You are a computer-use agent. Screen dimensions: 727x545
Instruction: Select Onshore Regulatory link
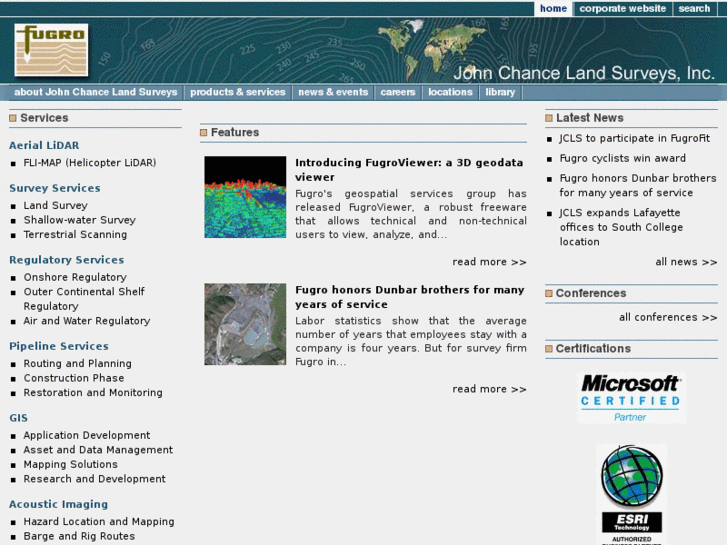pyautogui.click(x=75, y=277)
